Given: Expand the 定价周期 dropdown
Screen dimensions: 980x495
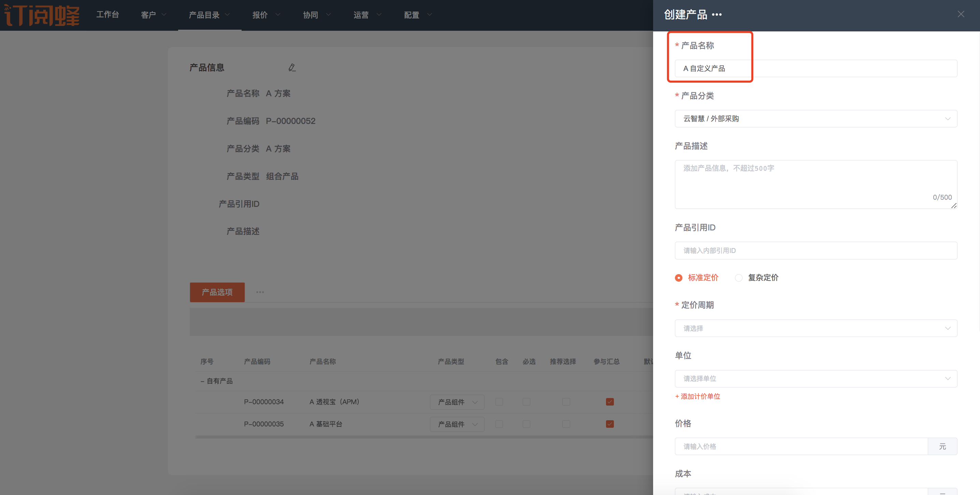Looking at the screenshot, I should click(x=816, y=328).
